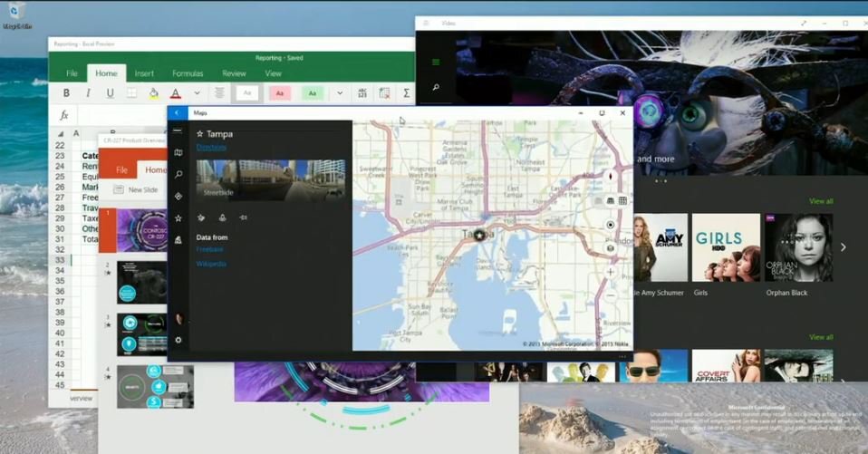868x454 pixels.
Task: Open directions icon in Maps sidebar
Action: tap(178, 196)
